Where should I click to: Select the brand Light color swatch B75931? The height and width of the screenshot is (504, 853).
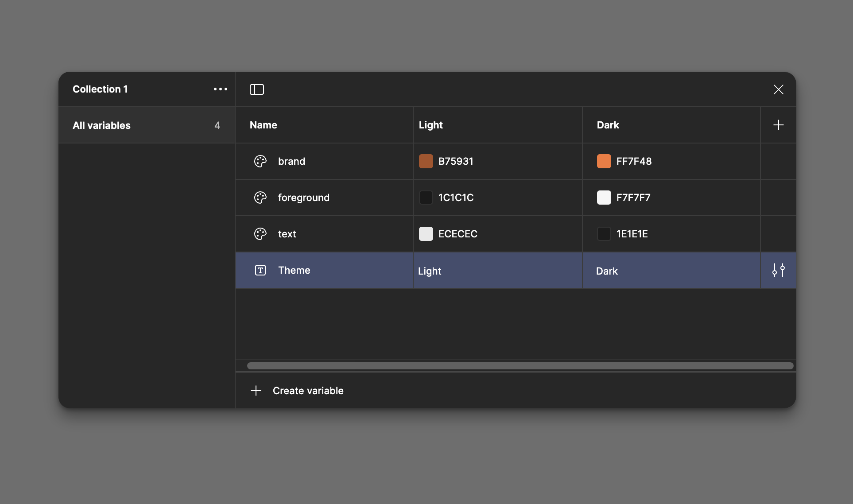(426, 161)
